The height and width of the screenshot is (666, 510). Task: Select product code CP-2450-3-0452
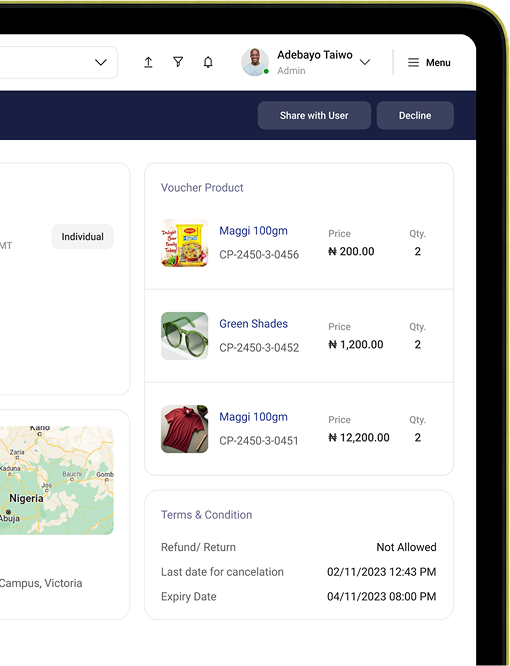[x=259, y=347]
